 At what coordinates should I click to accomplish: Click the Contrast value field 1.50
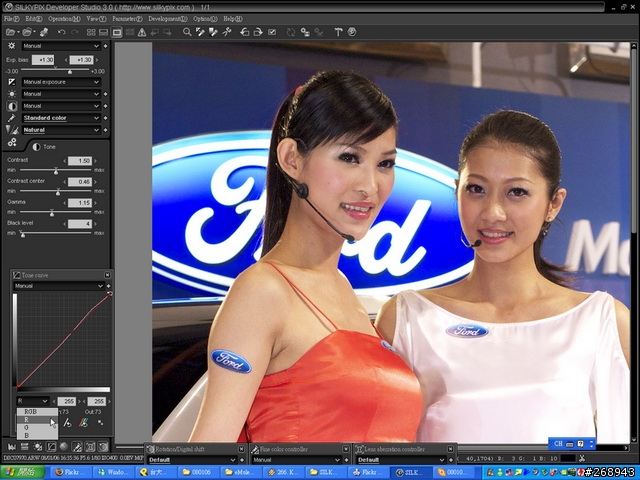pyautogui.click(x=80, y=161)
